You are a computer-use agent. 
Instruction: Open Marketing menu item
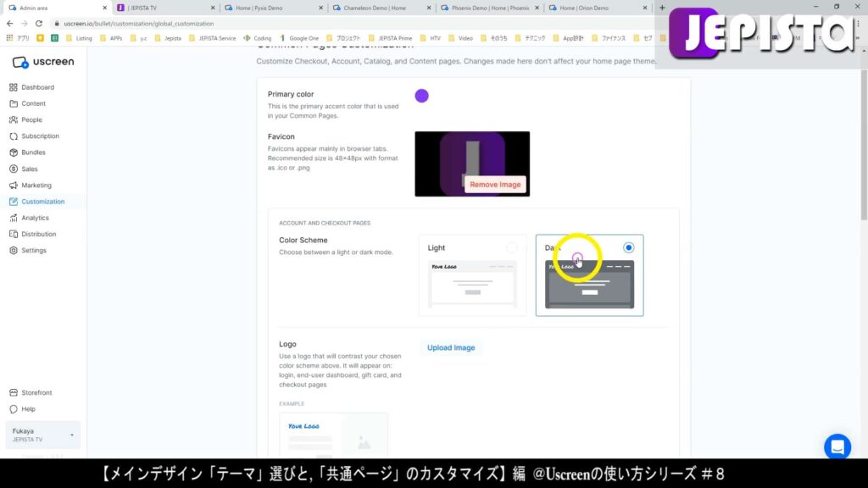(x=36, y=186)
